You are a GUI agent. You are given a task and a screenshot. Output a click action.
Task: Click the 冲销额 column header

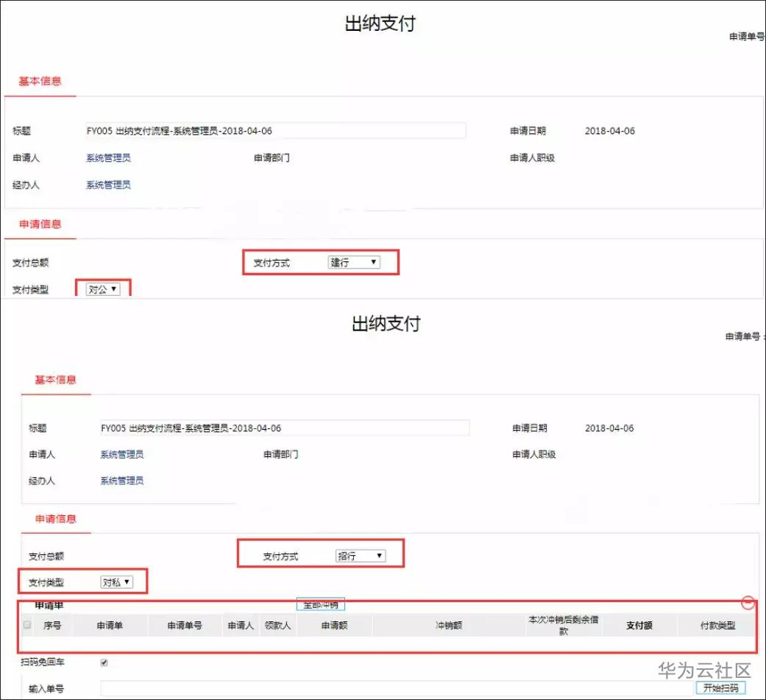448,625
